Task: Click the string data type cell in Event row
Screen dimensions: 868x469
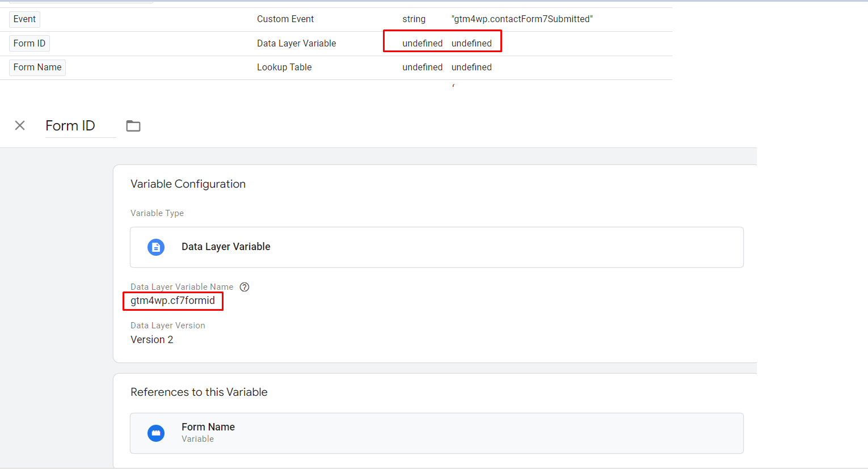Action: (414, 19)
